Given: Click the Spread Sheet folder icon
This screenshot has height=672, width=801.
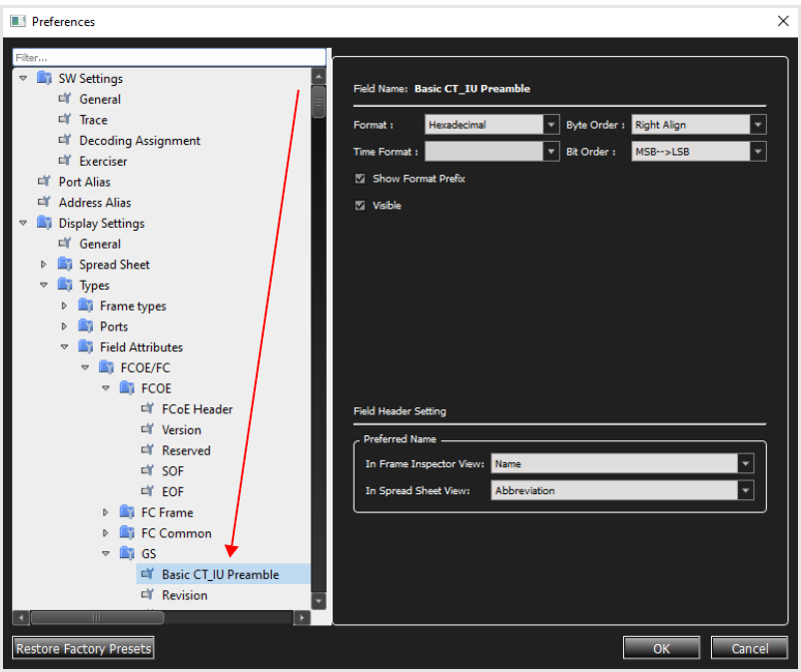Looking at the screenshot, I should pos(65,264).
